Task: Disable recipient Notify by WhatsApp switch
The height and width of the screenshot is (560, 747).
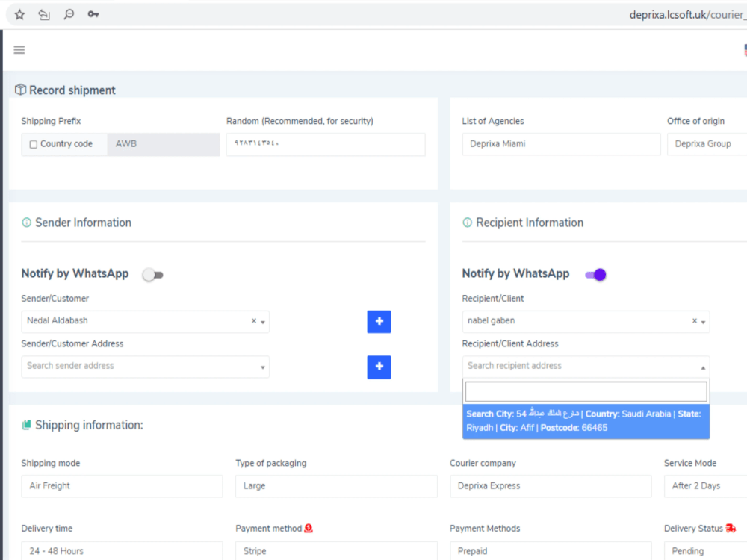Action: pyautogui.click(x=595, y=275)
